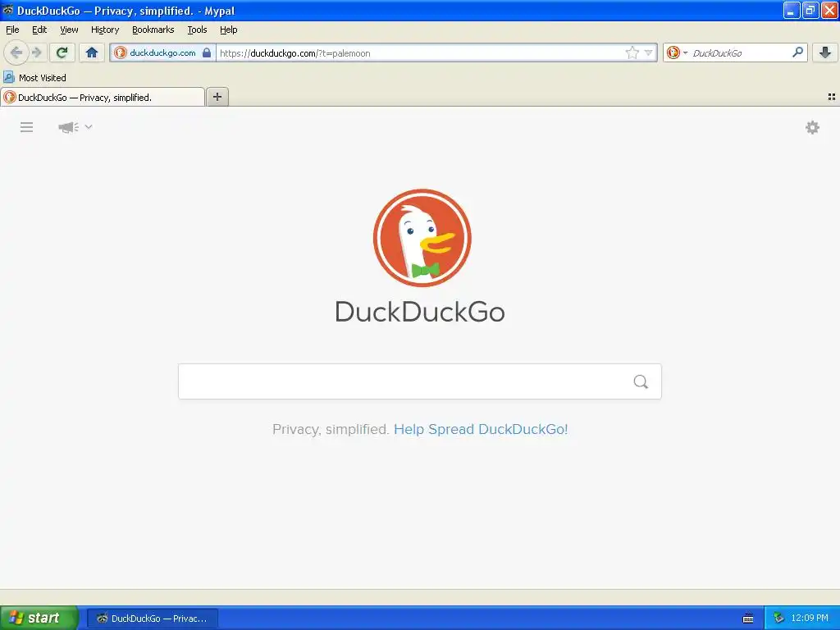Image resolution: width=840 pixels, height=630 pixels.
Task: Open the Edit menu
Action: (39, 30)
